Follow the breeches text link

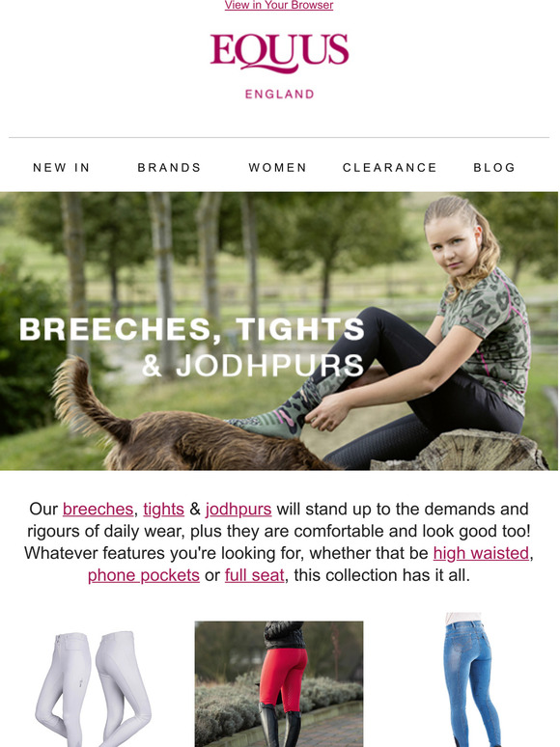[x=98, y=509]
